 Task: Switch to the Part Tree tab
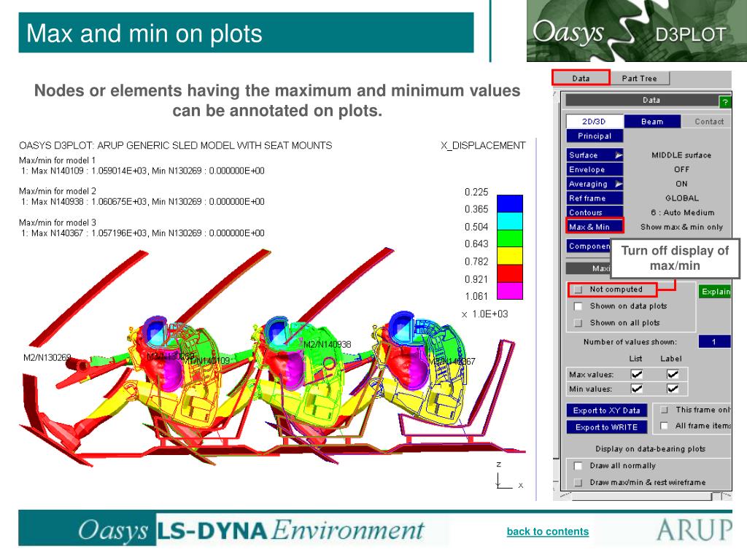[639, 78]
